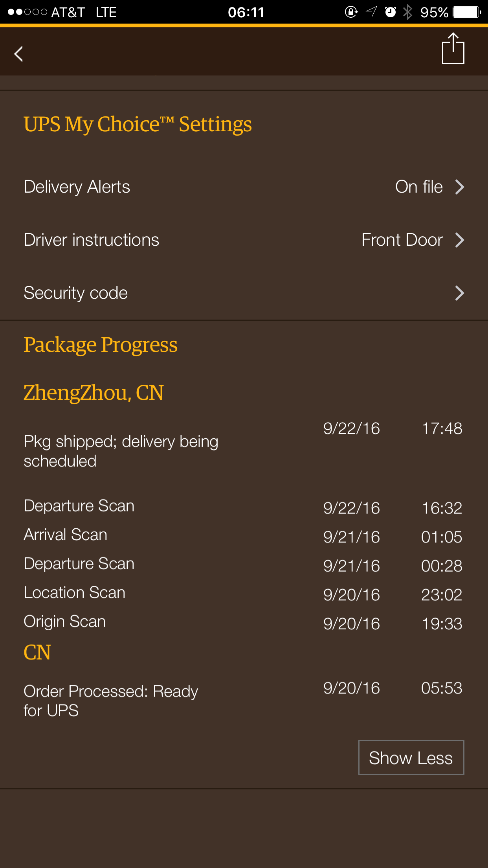
Task: Tap the Bluetooth status icon
Action: (408, 12)
